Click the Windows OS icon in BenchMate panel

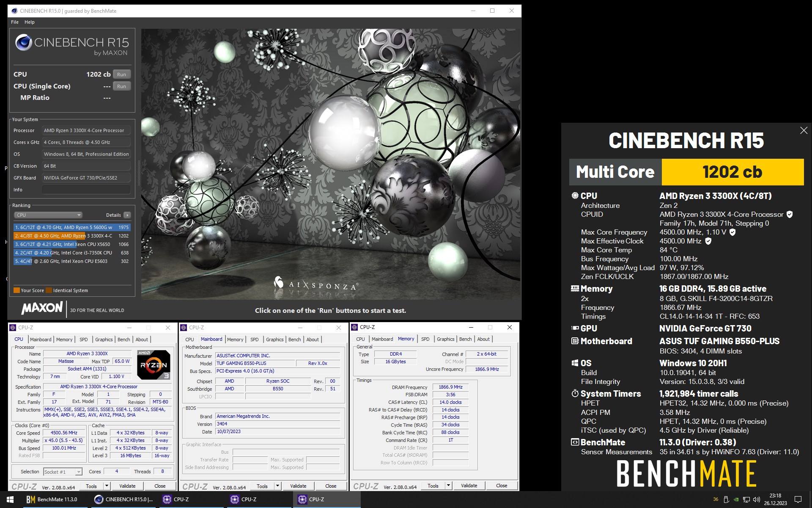point(575,363)
